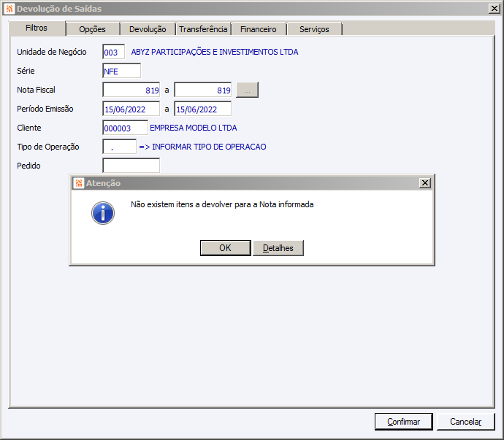Open the Financeiro tab
The width and height of the screenshot is (504, 440).
(x=259, y=29)
